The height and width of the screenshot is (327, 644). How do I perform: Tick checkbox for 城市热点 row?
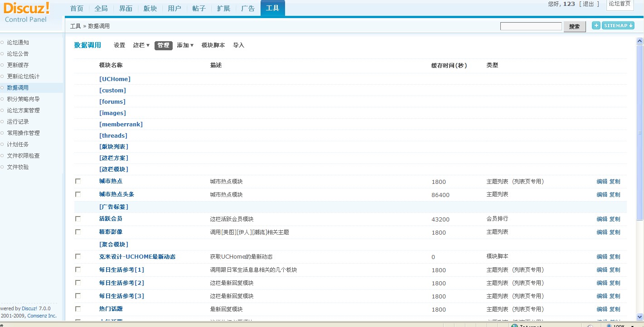(78, 181)
